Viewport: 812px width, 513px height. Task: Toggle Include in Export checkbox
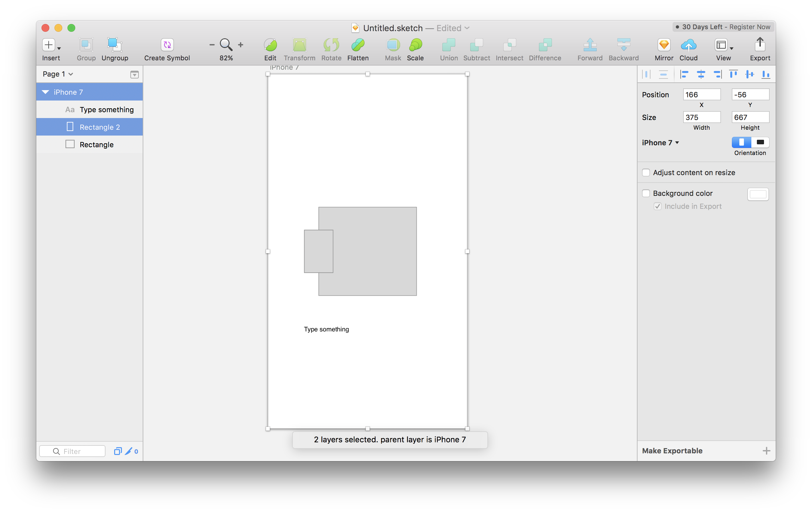coord(657,206)
